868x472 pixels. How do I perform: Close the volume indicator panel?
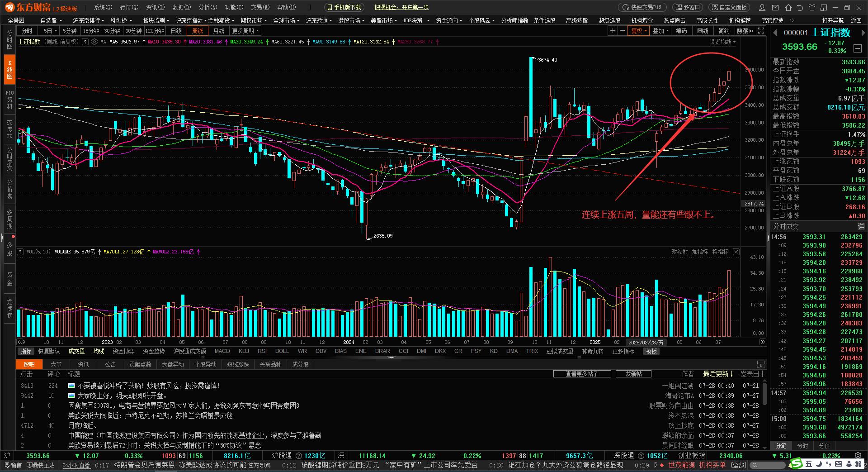(x=736, y=252)
